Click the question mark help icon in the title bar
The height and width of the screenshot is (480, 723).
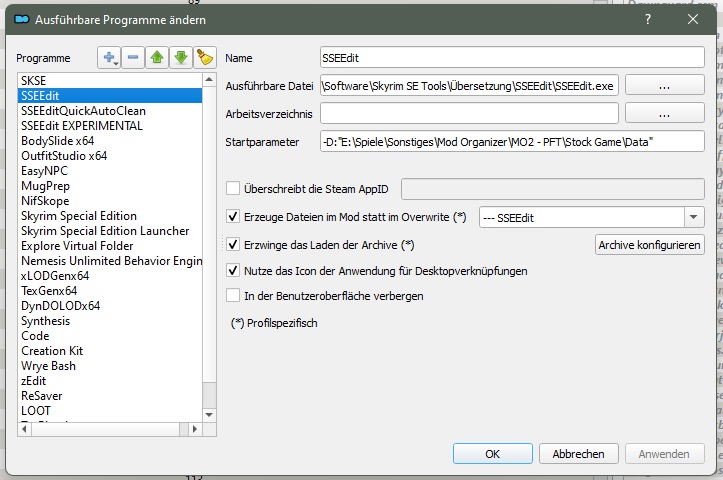(x=648, y=18)
